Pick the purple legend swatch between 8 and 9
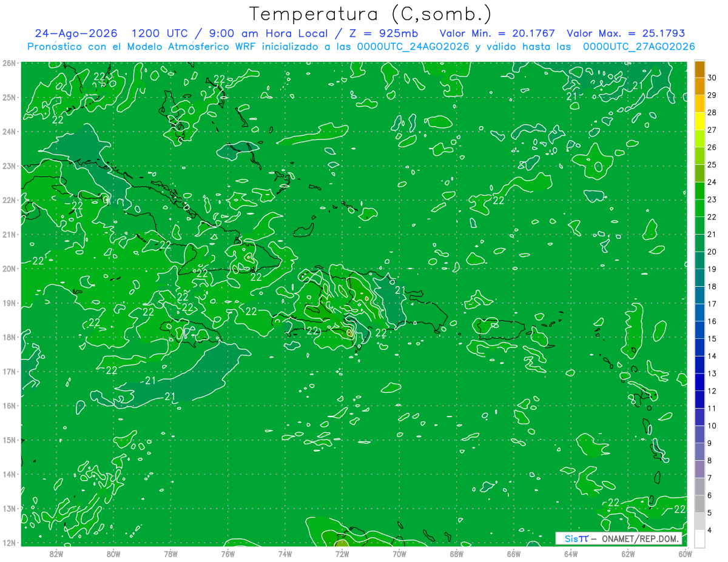This screenshot has width=728, height=562. pos(699,452)
